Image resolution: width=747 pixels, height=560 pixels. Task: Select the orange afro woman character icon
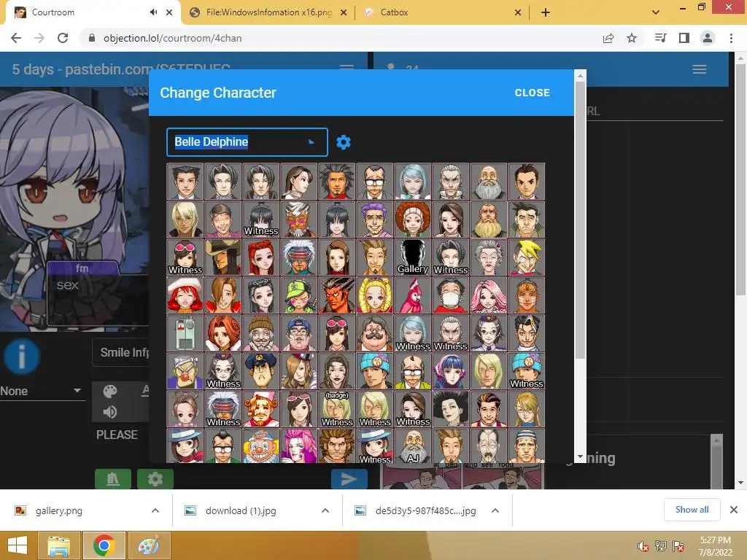coord(413,219)
